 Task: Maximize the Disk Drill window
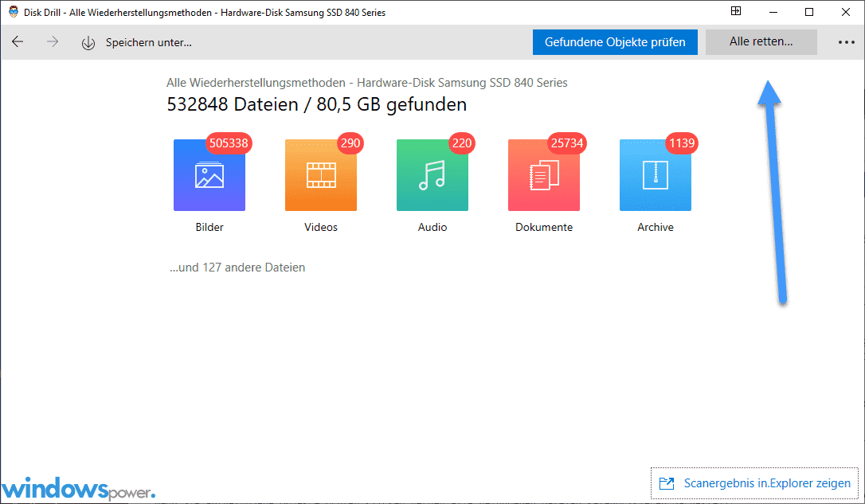809,12
